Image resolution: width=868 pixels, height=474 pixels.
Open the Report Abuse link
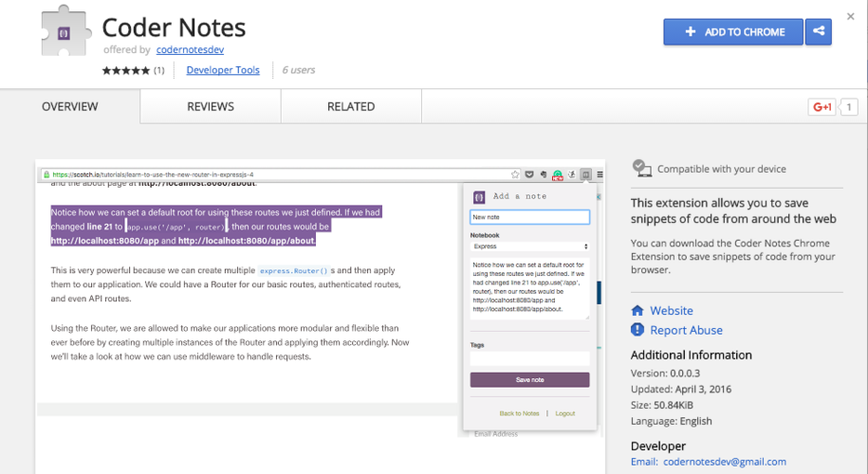pos(686,330)
